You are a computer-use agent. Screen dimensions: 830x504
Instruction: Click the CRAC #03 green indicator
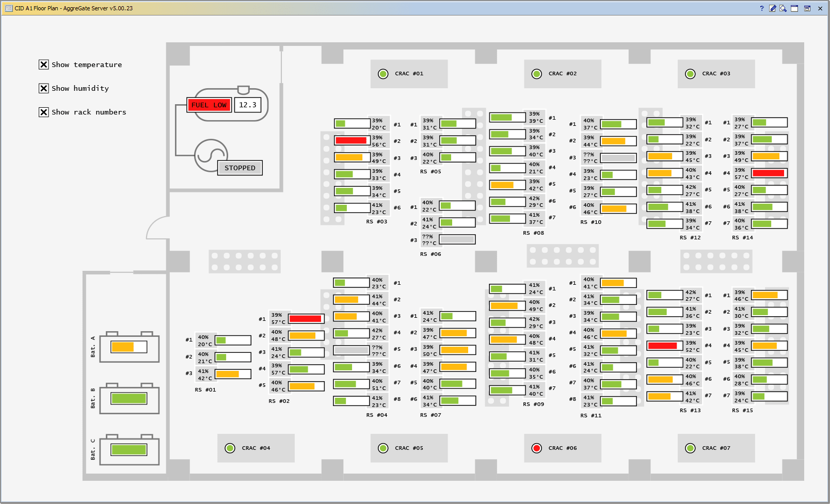pyautogui.click(x=690, y=74)
